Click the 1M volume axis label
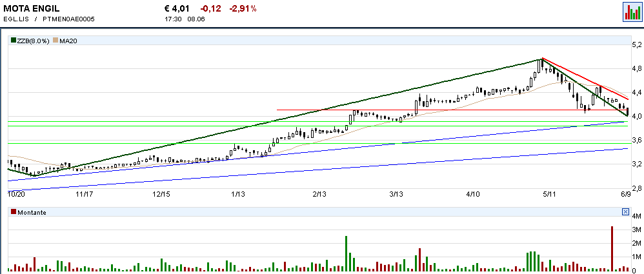Viewport: 644px width, 274px height. tap(637, 257)
